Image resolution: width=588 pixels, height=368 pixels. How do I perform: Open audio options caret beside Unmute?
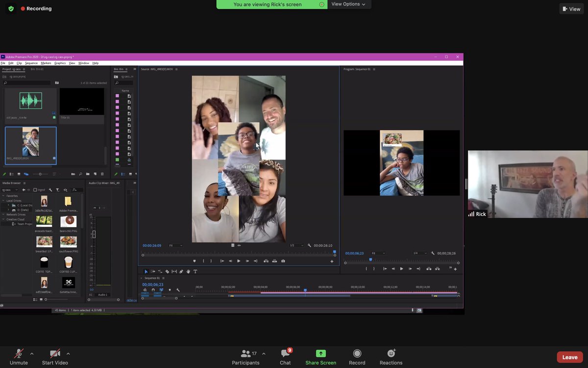click(32, 354)
